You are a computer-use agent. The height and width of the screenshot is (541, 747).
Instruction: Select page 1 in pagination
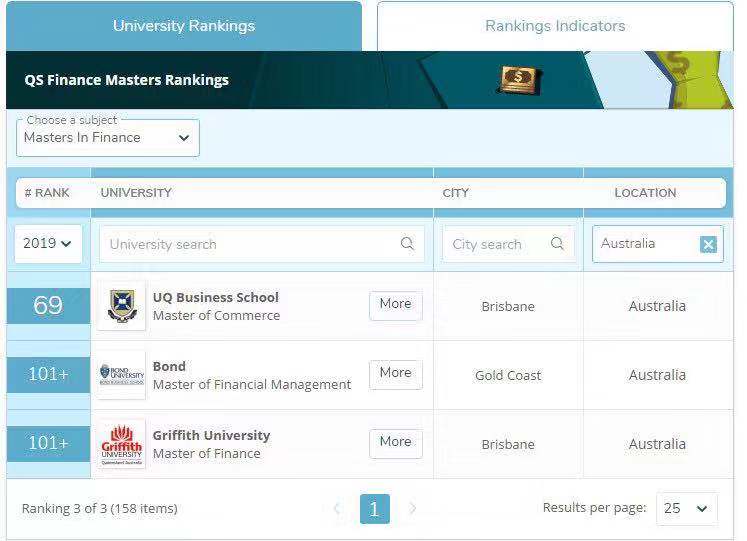pyautogui.click(x=374, y=509)
